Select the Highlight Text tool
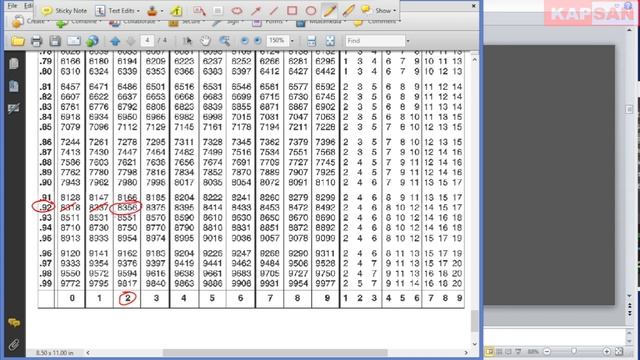The image size is (640, 360). (x=176, y=11)
